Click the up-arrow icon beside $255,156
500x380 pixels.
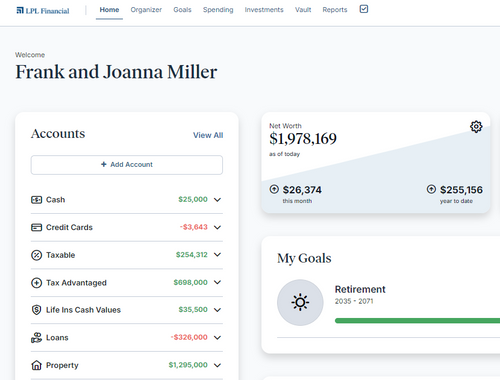(431, 189)
